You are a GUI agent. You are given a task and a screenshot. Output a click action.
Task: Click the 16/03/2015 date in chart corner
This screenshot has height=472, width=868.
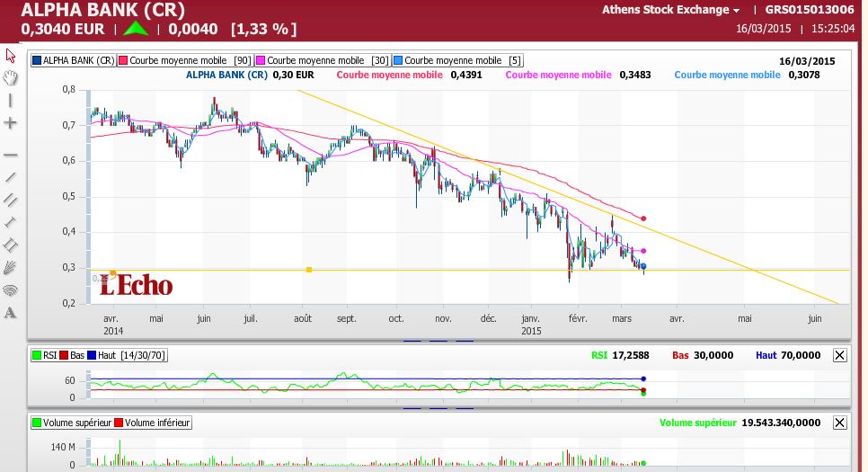click(807, 61)
